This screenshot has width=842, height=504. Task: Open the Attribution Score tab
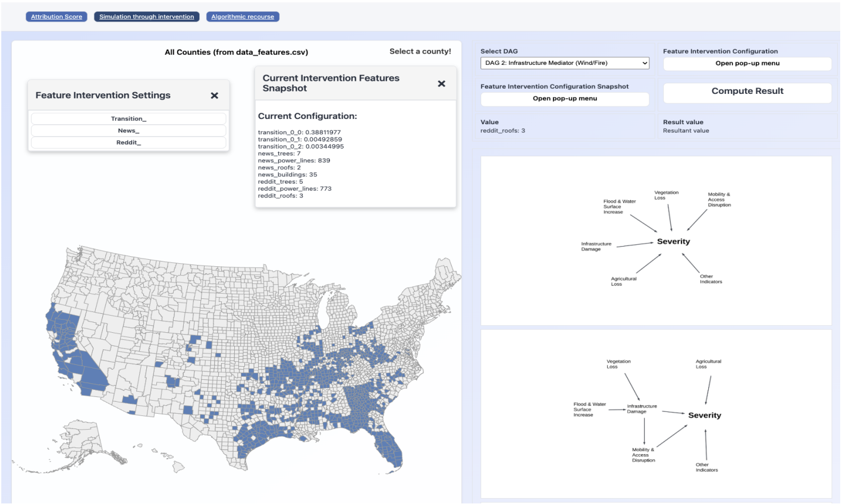(56, 17)
